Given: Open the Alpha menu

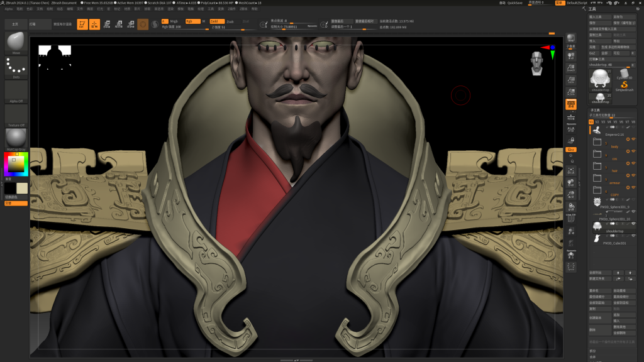Looking at the screenshot, I should pos(9,9).
